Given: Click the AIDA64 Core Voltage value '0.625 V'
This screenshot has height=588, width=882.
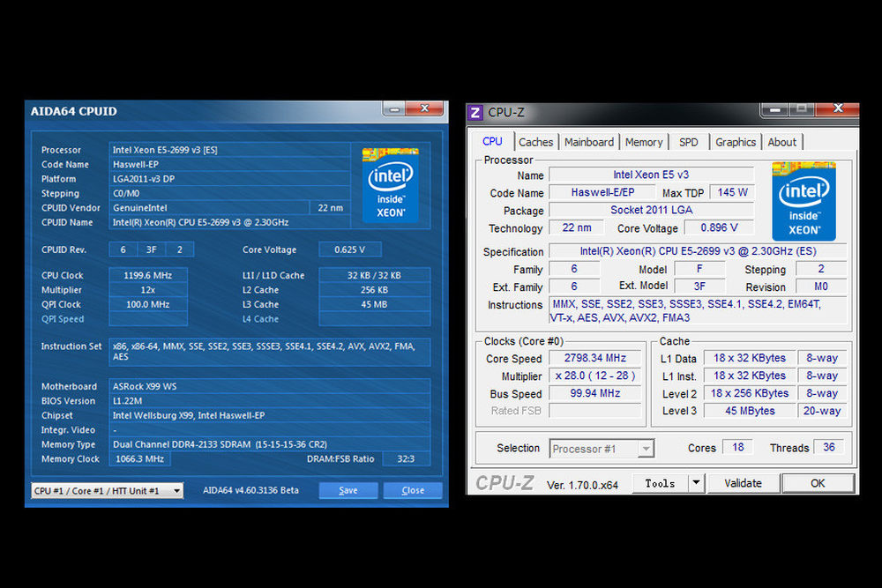Looking at the screenshot, I should point(350,249).
